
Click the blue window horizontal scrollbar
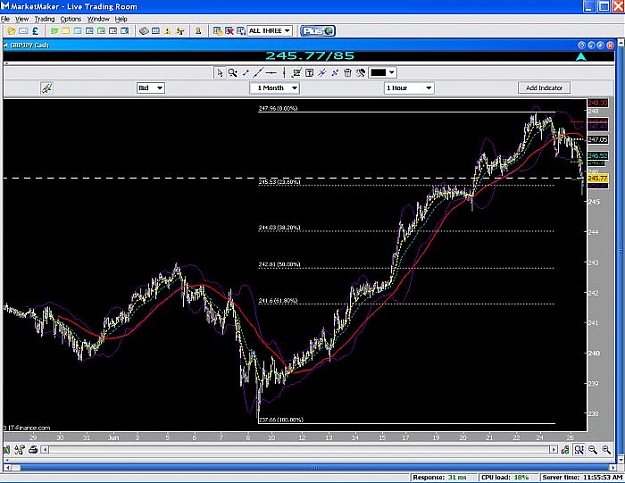pyautogui.click(x=314, y=467)
